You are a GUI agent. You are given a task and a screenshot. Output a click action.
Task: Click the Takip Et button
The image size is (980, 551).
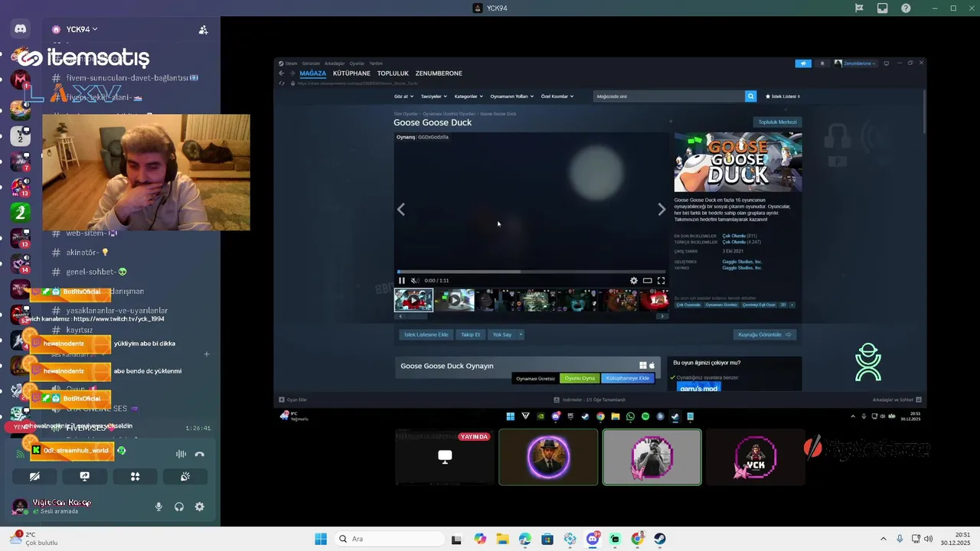pyautogui.click(x=470, y=334)
